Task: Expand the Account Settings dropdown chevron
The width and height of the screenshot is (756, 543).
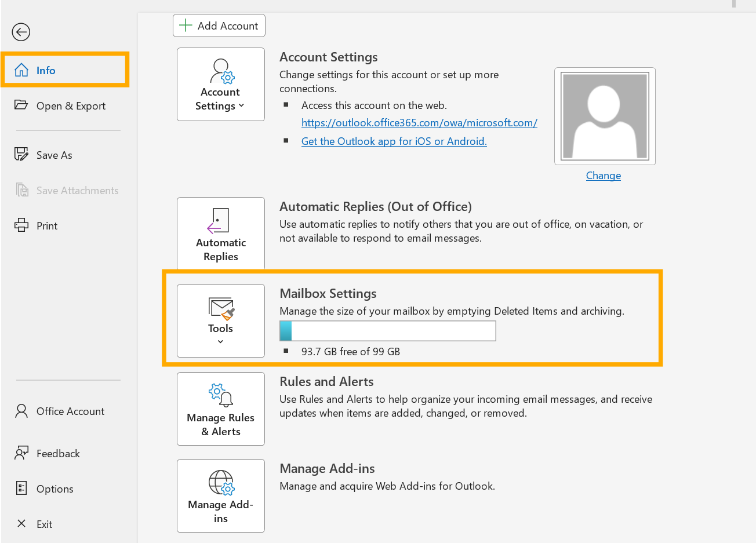Action: (x=241, y=105)
